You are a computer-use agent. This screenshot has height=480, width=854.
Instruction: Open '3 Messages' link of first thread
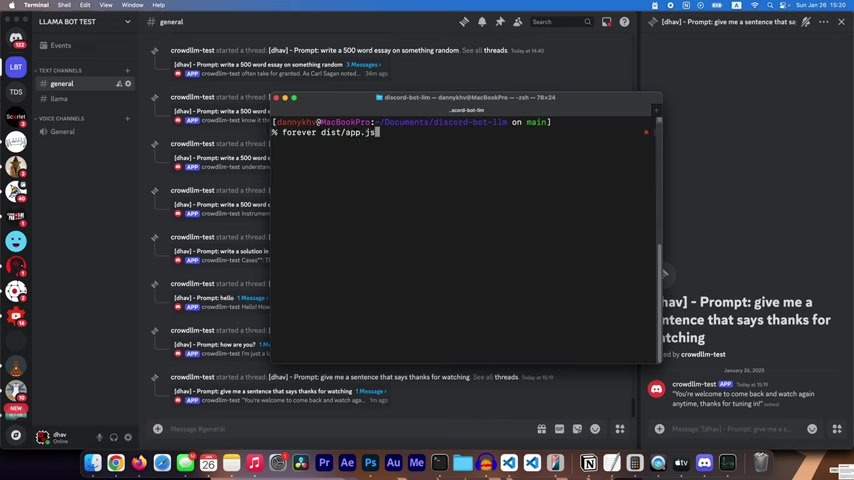click(x=363, y=64)
